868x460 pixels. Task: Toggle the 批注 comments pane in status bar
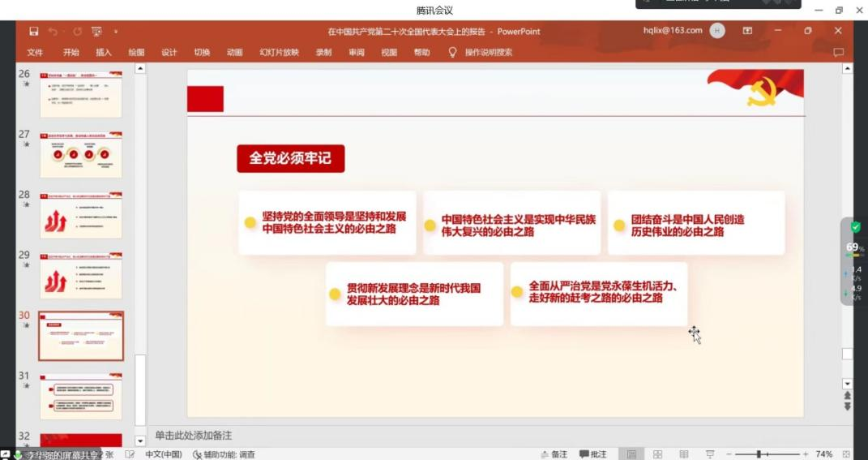(592, 454)
